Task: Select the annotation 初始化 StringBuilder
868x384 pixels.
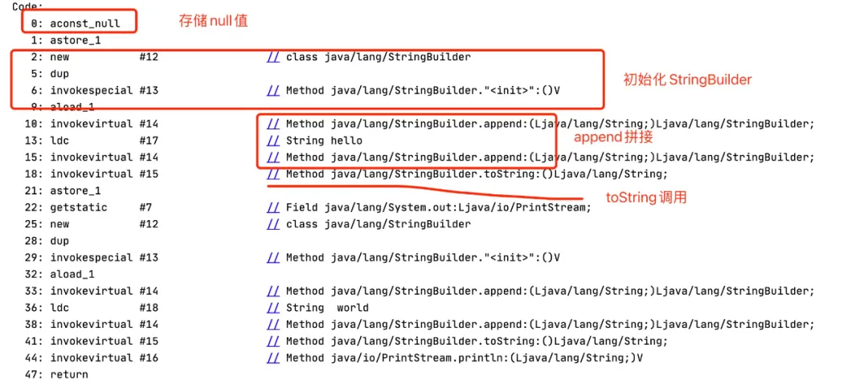Action: point(687,80)
